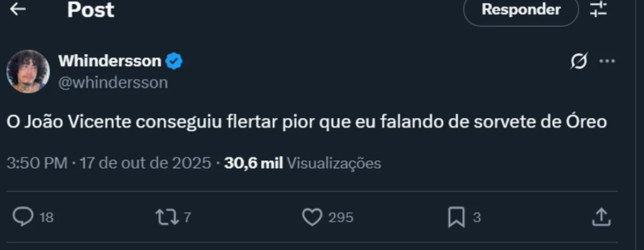Click the reply speech bubble icon
644x250 pixels.
[x=23, y=217]
